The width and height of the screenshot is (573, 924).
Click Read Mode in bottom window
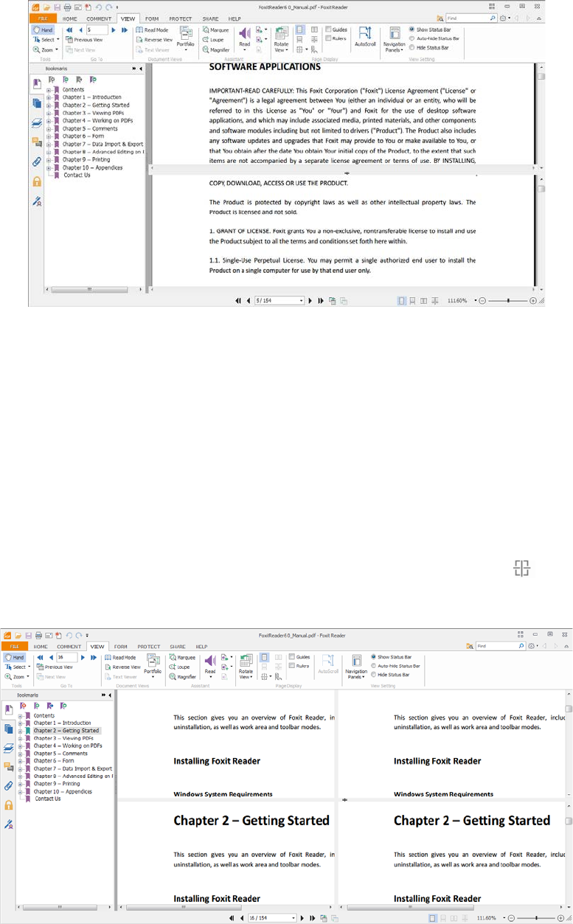coord(121,657)
